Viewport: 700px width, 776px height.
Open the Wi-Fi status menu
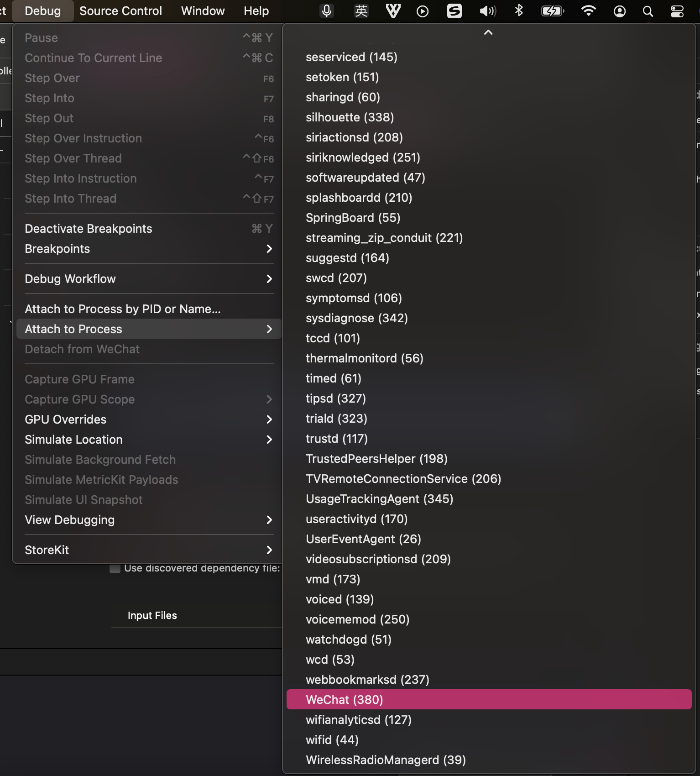(589, 11)
